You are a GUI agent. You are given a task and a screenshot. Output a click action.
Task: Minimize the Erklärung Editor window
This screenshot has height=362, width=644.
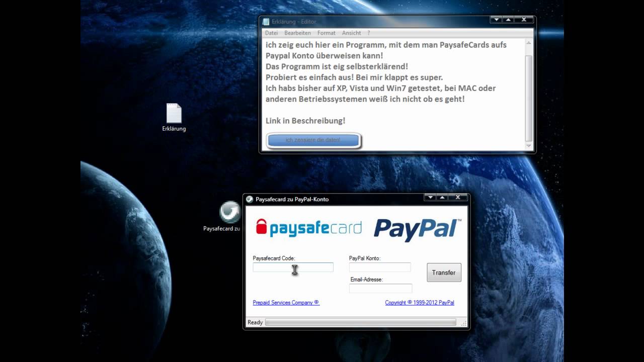click(x=496, y=20)
